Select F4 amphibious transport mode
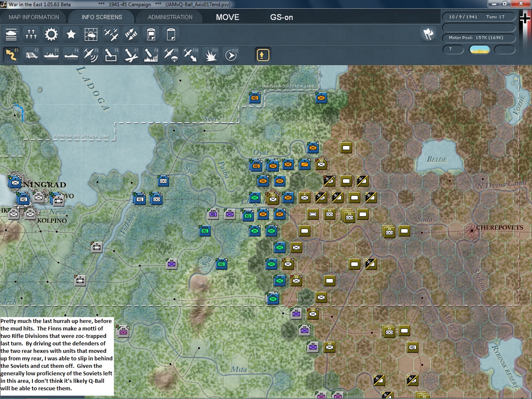Viewport: 532px width, 399px height. (x=71, y=55)
